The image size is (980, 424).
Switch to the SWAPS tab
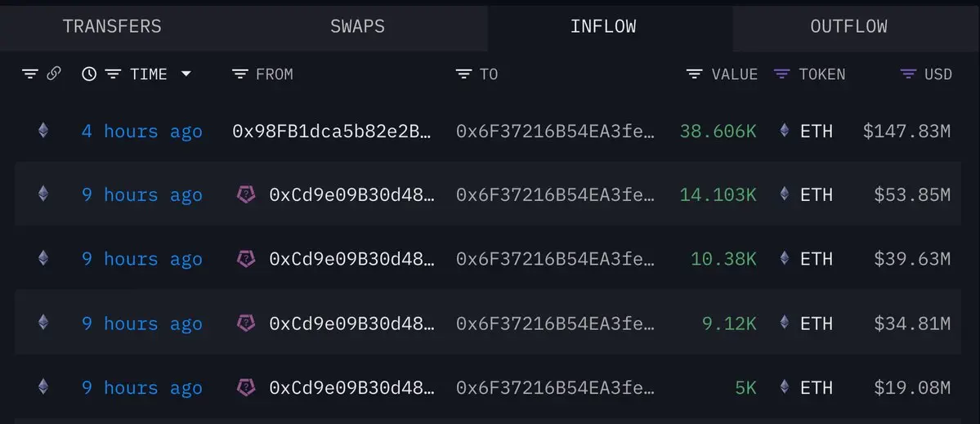tap(357, 26)
